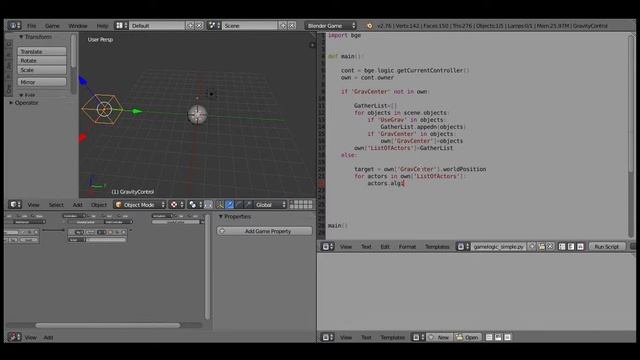The image size is (640, 360).
Task: Open the pivot point selector
Action: (x=196, y=204)
